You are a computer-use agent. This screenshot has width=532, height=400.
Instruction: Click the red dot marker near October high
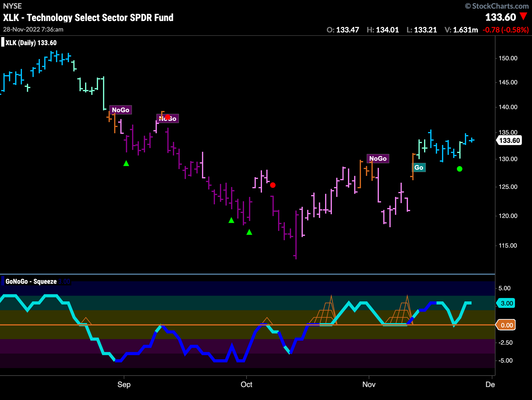coord(272,185)
